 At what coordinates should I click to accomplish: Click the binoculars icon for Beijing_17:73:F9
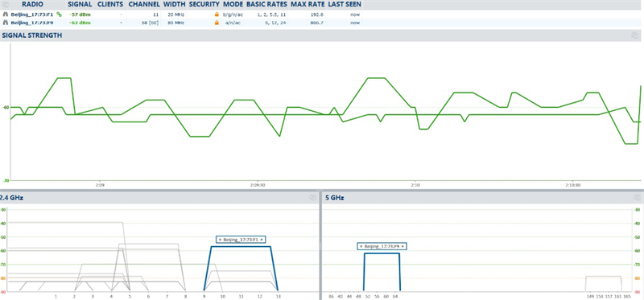click(6, 23)
